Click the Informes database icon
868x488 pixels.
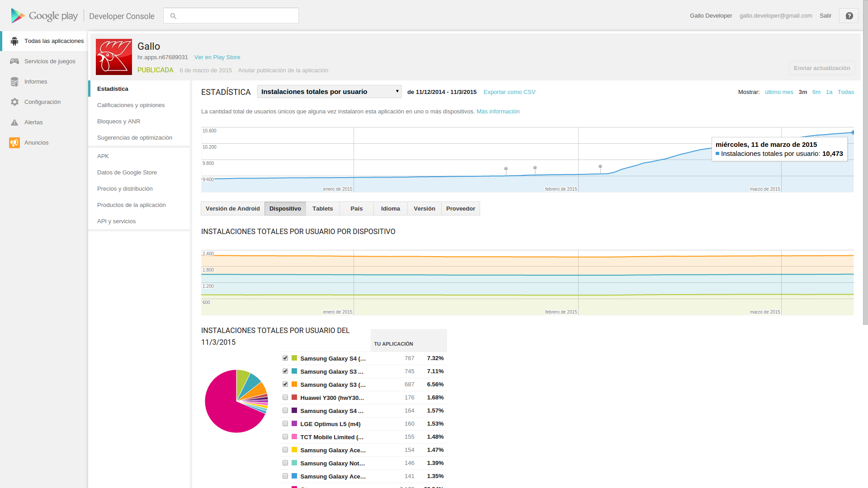pos(14,82)
